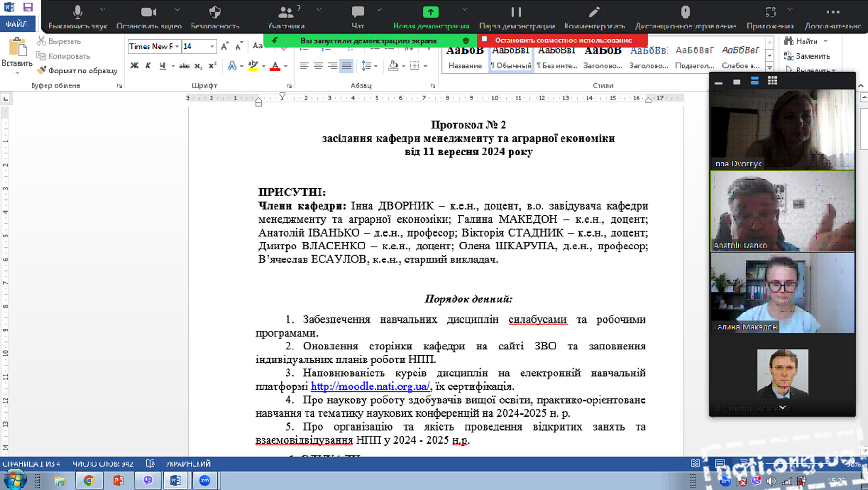Viewport: 868px width, 490px height.
Task: Apply the Слабое выделение style
Action: [x=740, y=57]
